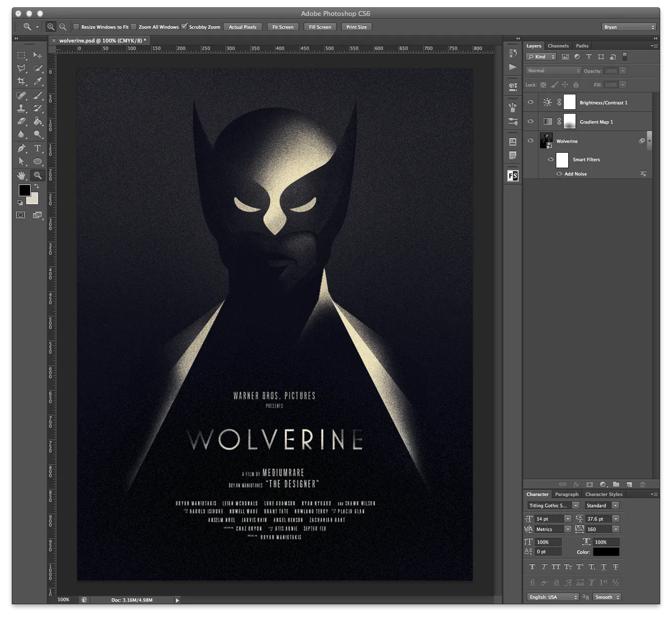Select the Brush tool
Image resolution: width=672 pixels, height=619 pixels.
38,95
